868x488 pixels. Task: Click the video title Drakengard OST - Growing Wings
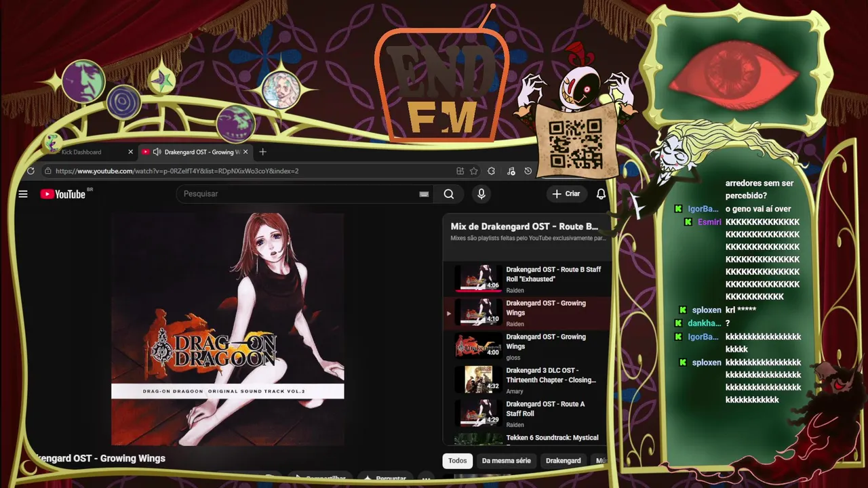click(x=99, y=459)
